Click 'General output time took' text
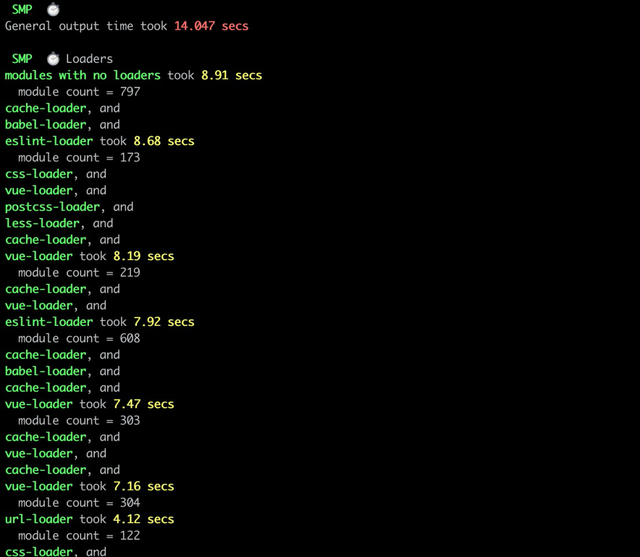Image resolution: width=640 pixels, height=557 pixels. [x=86, y=26]
